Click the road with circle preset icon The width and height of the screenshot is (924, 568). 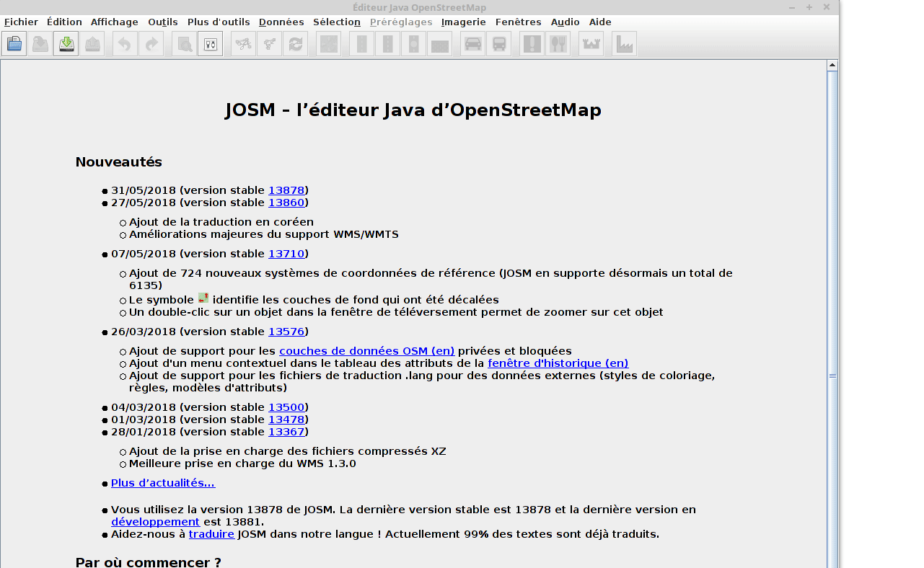[x=413, y=44]
